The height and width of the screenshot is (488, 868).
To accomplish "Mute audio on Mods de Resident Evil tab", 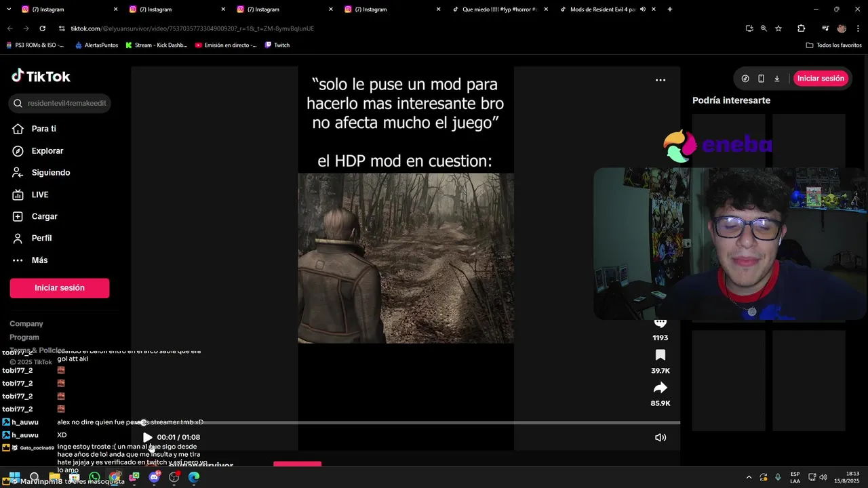I will (643, 9).
